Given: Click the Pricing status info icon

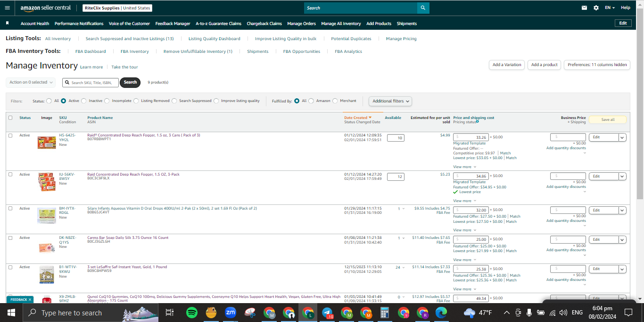Looking at the screenshot, I should point(478,121).
